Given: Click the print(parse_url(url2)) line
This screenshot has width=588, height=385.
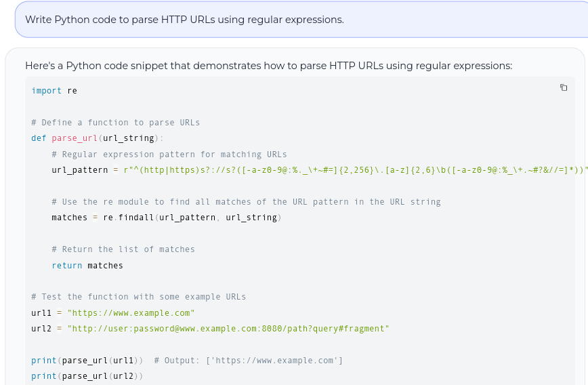Looking at the screenshot, I should point(87,376).
